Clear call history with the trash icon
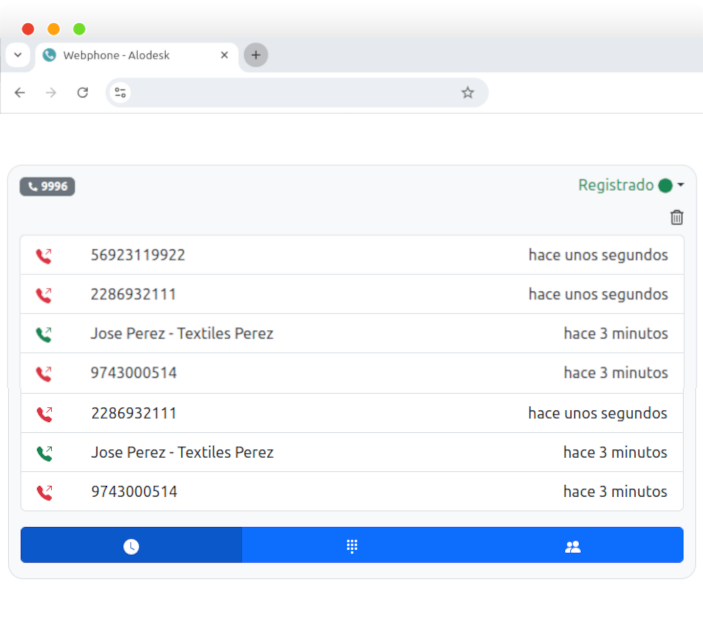The image size is (703, 630). point(677,217)
